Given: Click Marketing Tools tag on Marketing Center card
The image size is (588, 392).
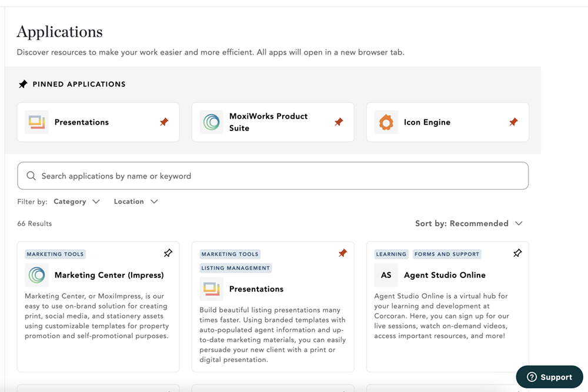Looking at the screenshot, I should [55, 254].
